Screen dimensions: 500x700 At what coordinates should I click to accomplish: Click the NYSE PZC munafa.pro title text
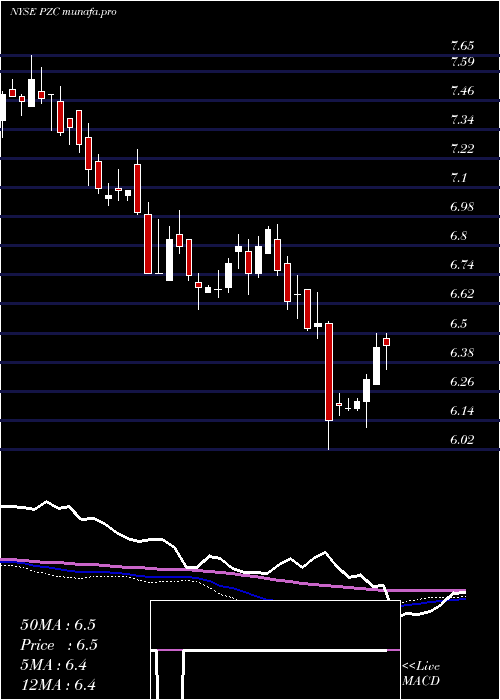(63, 12)
